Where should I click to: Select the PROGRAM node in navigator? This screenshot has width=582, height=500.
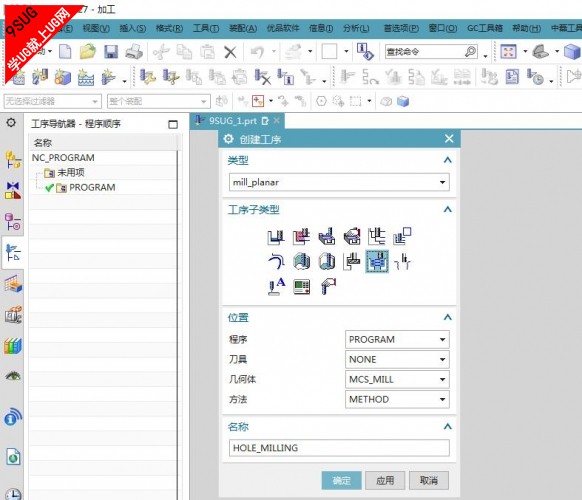92,187
